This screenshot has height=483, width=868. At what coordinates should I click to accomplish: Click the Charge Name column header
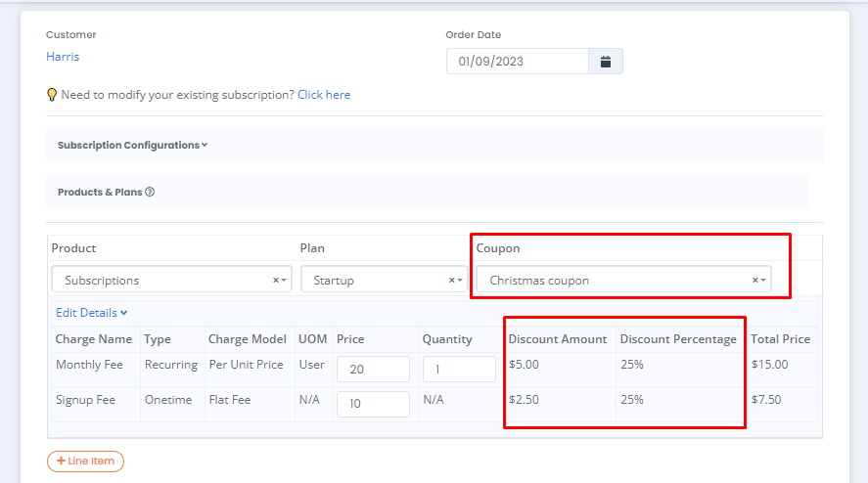click(94, 339)
